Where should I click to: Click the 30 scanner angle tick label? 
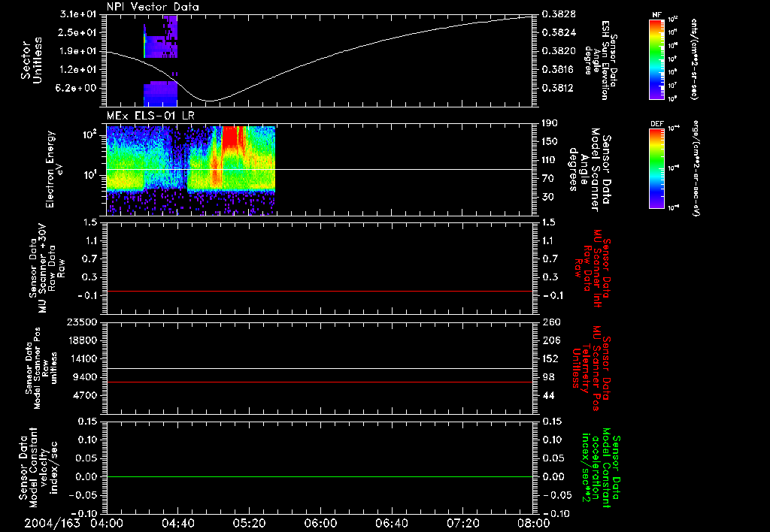point(547,198)
